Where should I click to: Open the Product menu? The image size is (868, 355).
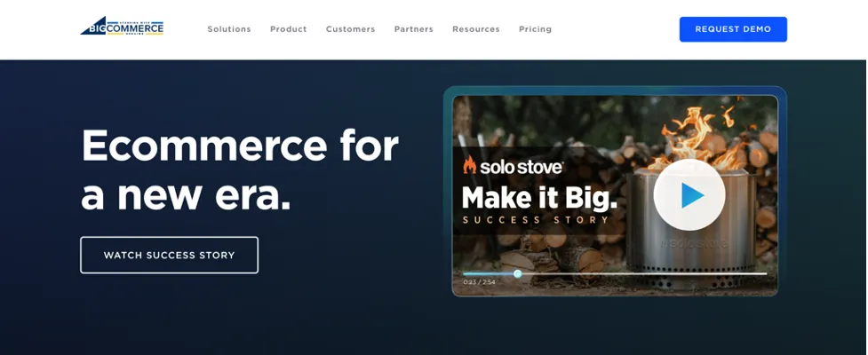pos(289,29)
